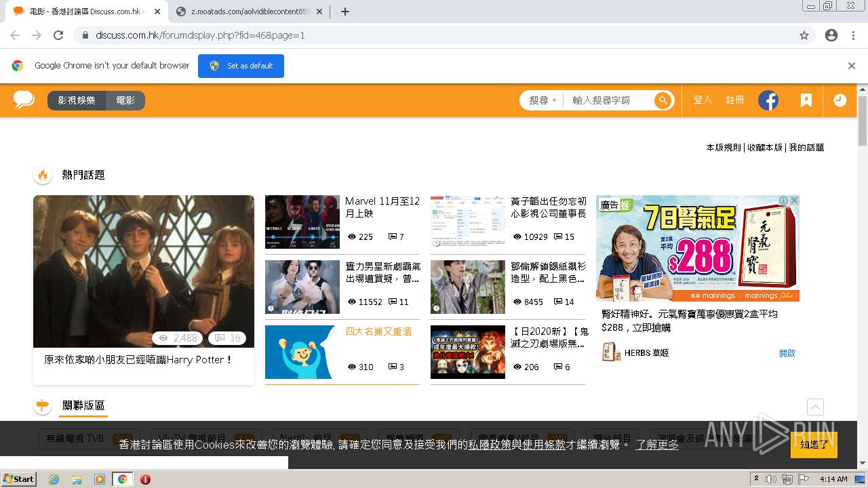
Task: Dismiss the default browser infobar
Action: coord(852,66)
